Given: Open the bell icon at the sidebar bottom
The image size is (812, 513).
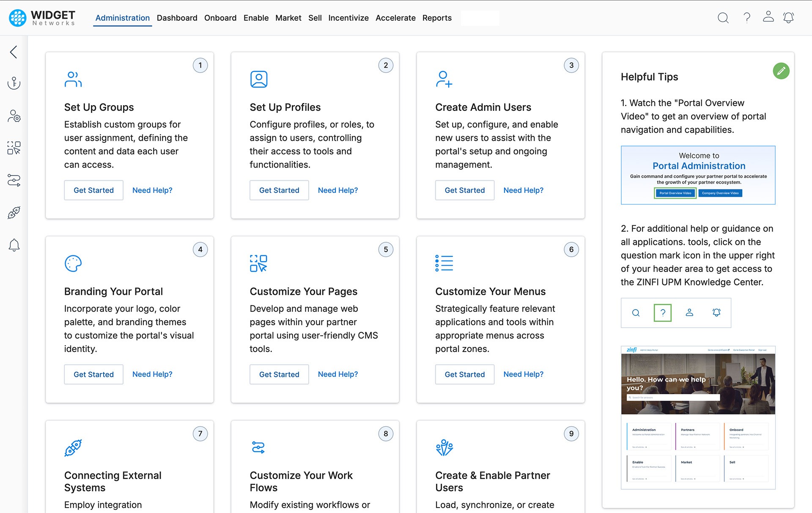Looking at the screenshot, I should (14, 245).
